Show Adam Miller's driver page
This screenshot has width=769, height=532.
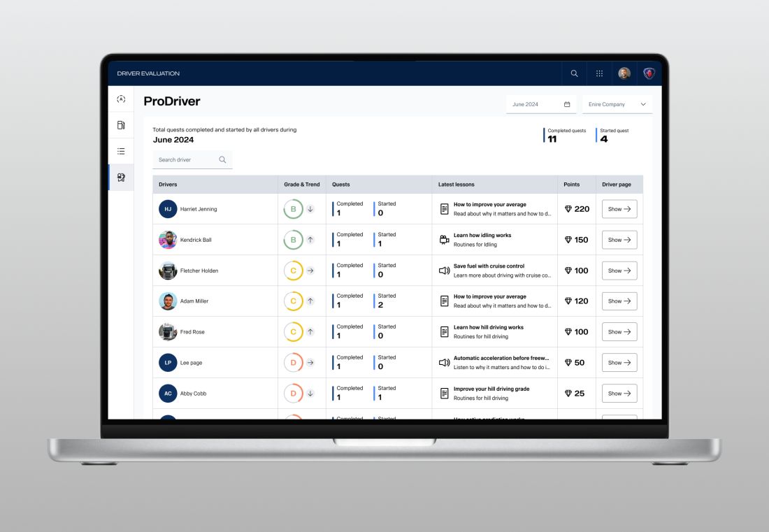point(619,301)
